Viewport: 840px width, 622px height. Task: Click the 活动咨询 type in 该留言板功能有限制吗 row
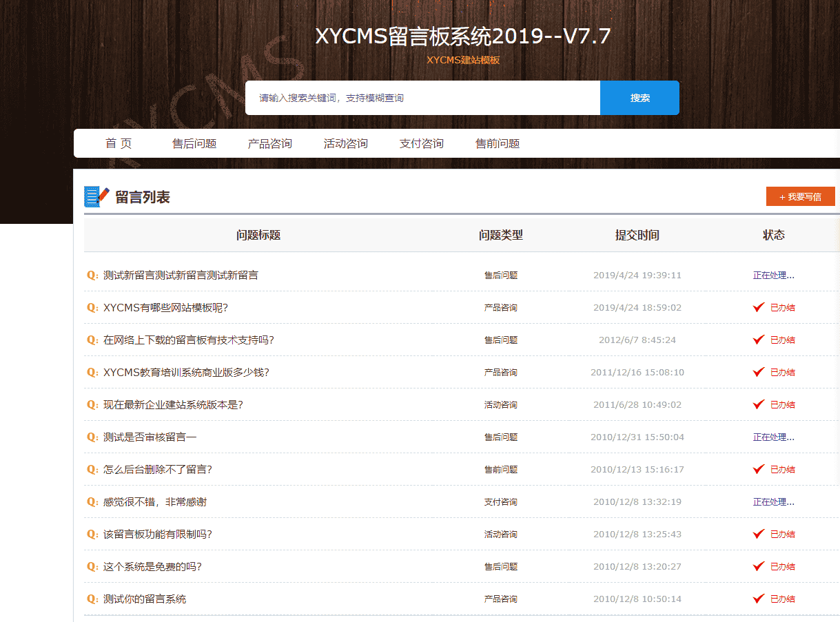pyautogui.click(x=501, y=535)
